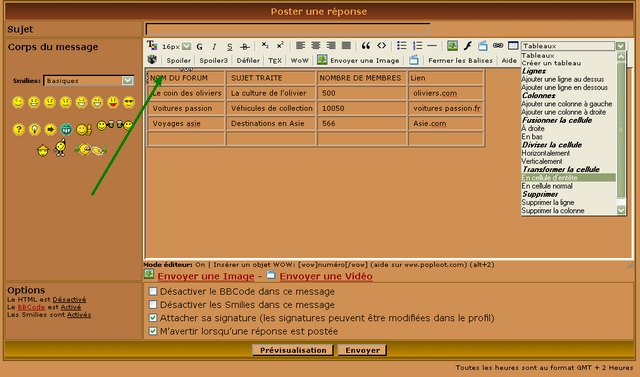Insert a bulleted list

coord(402,46)
